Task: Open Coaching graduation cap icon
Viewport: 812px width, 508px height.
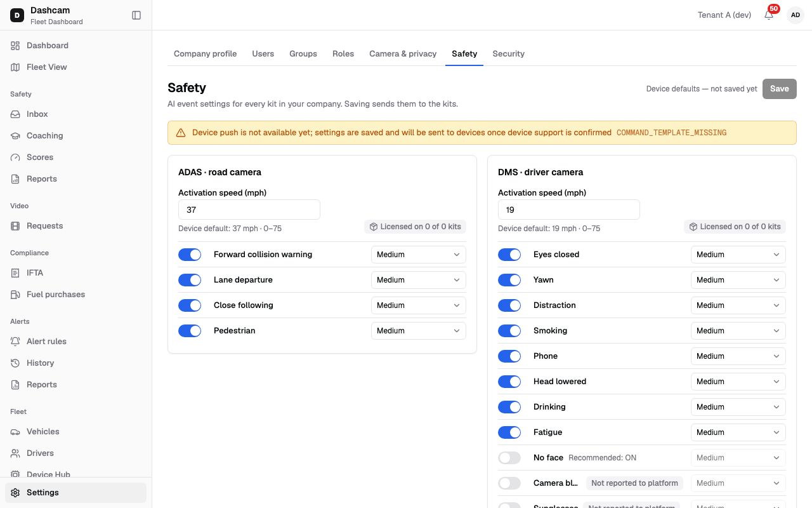Action: (x=15, y=136)
